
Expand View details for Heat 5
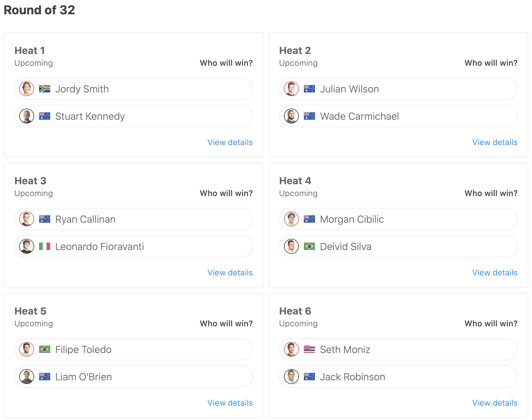(x=230, y=403)
